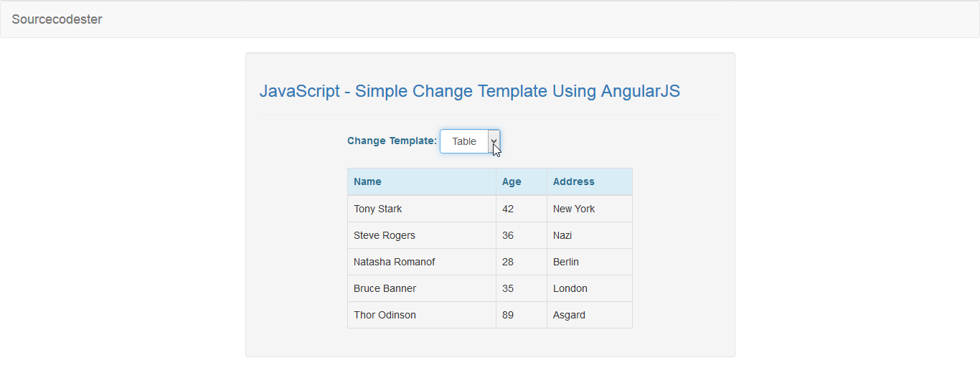
Task: Click the Berlin address cell
Action: click(x=590, y=262)
